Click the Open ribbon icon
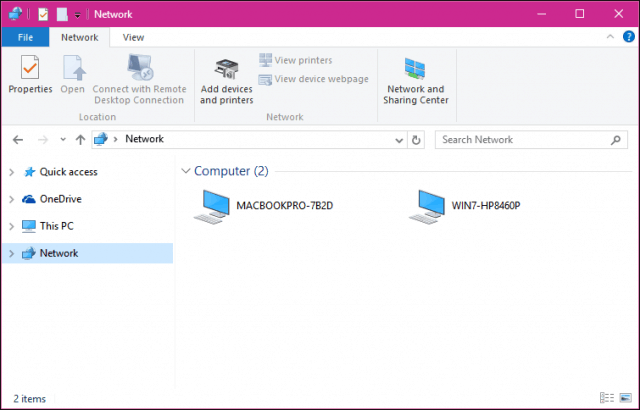 coord(73,67)
